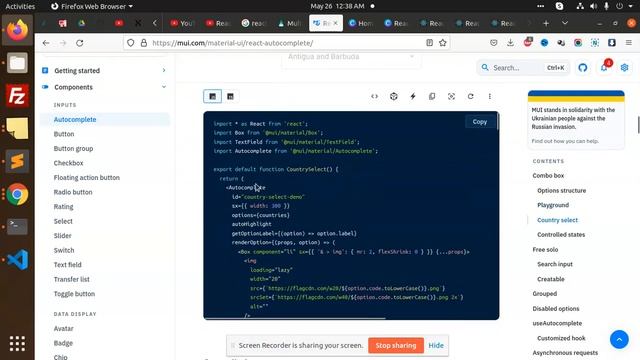Open the Badge docs page
Image resolution: width=640 pixels, height=360 pixels.
pyautogui.click(x=63, y=343)
